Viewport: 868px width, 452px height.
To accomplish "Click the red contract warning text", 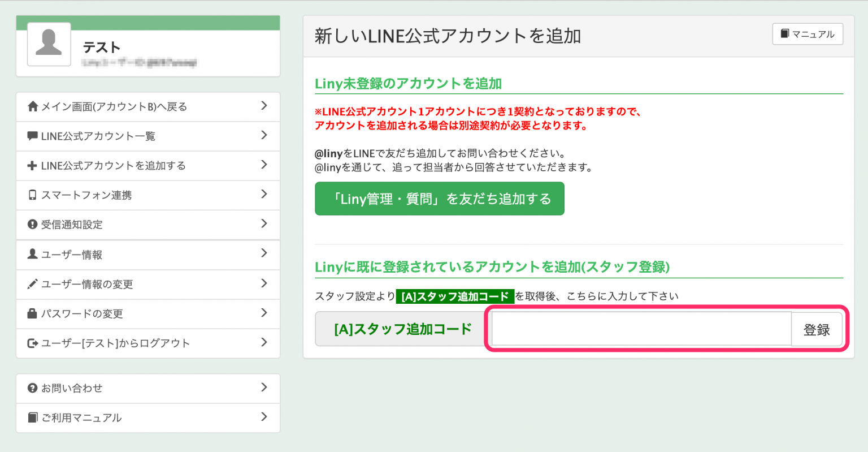I will click(478, 118).
